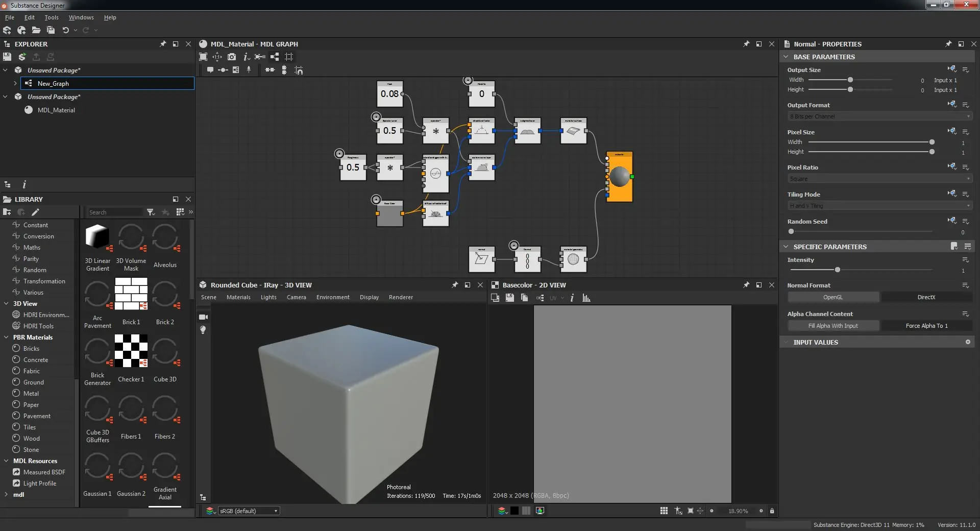Click the library Search field

tap(115, 212)
